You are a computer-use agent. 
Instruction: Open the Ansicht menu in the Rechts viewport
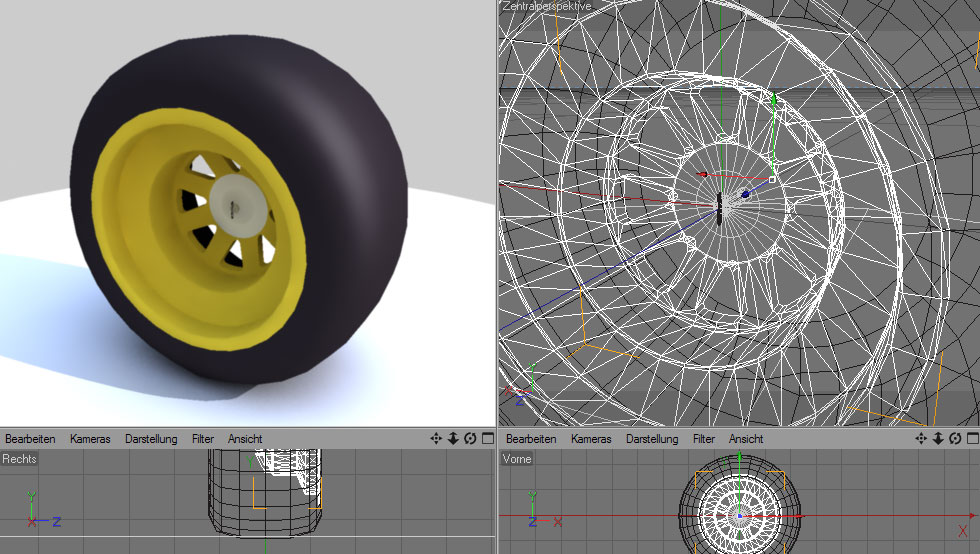point(245,439)
